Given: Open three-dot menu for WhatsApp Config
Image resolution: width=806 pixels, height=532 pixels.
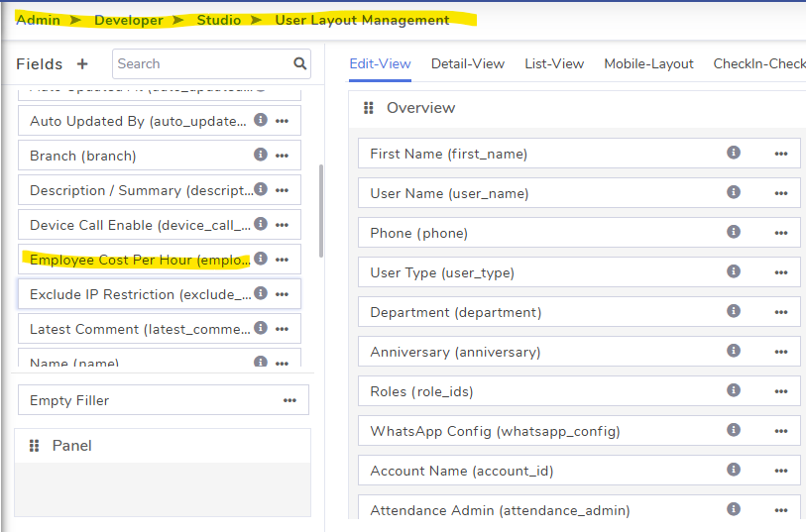Looking at the screenshot, I should 781,431.
